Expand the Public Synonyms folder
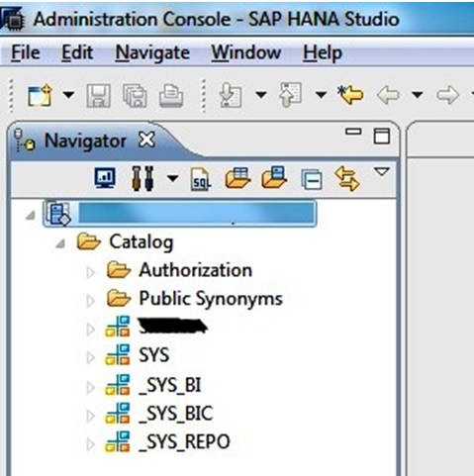This screenshot has height=476, width=474. point(90,301)
